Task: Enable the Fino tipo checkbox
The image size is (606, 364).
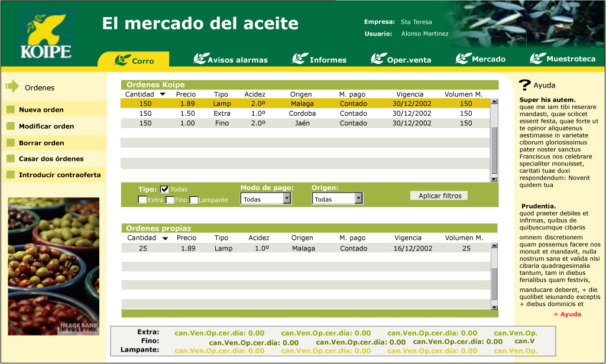Action: coord(170,199)
